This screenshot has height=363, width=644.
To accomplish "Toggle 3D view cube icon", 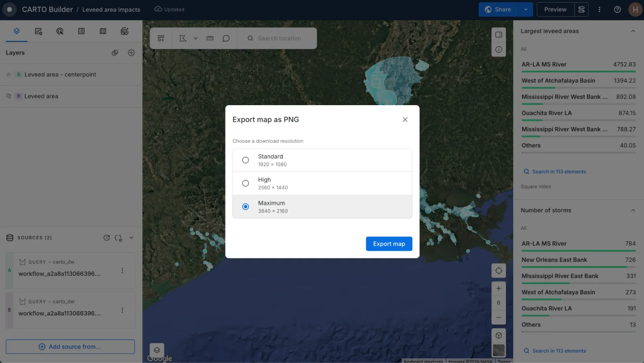I will 499,336.
